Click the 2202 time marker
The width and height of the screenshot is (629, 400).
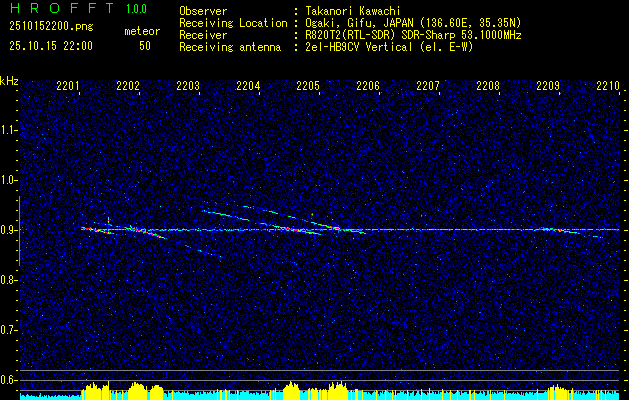pyautogui.click(x=128, y=85)
